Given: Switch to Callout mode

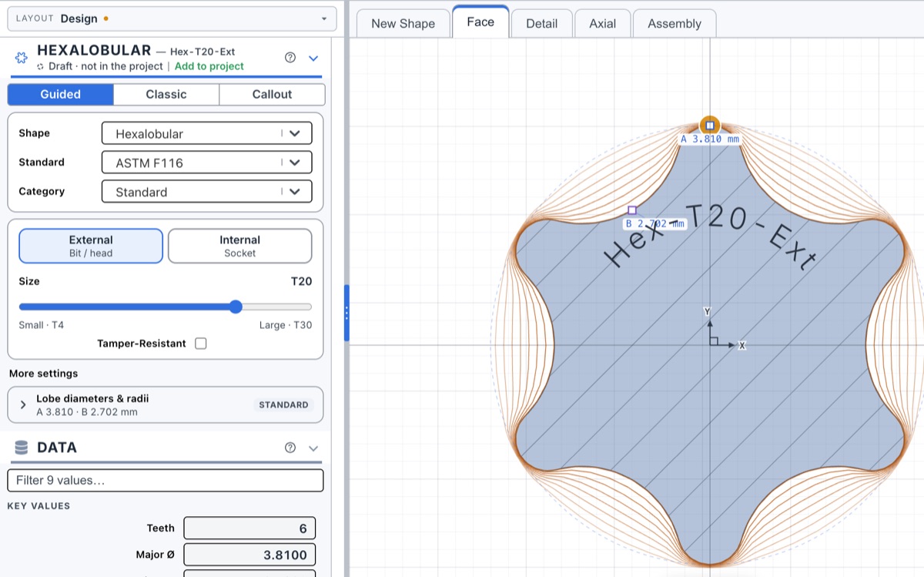Looking at the screenshot, I should tap(272, 95).
